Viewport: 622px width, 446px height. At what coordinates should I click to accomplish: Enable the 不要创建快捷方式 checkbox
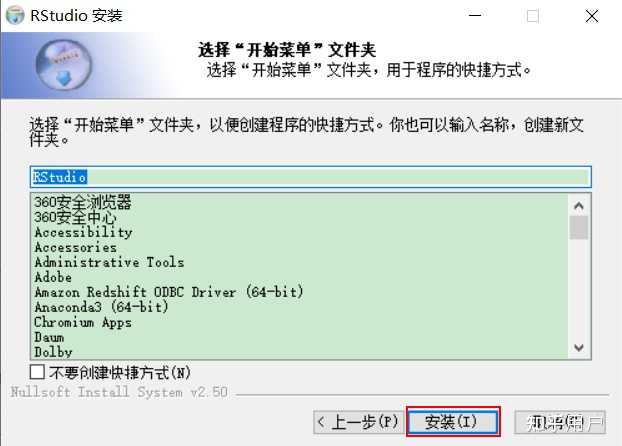click(37, 372)
